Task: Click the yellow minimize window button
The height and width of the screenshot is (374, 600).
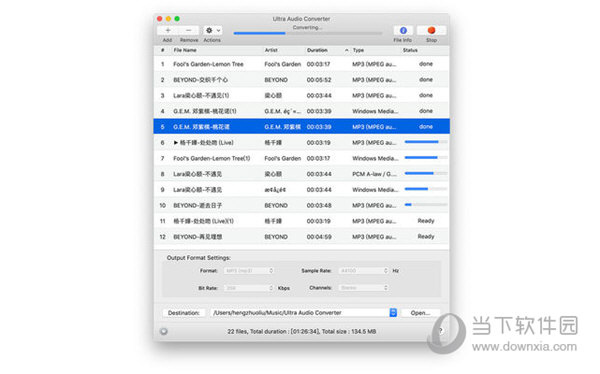Action: [168, 18]
